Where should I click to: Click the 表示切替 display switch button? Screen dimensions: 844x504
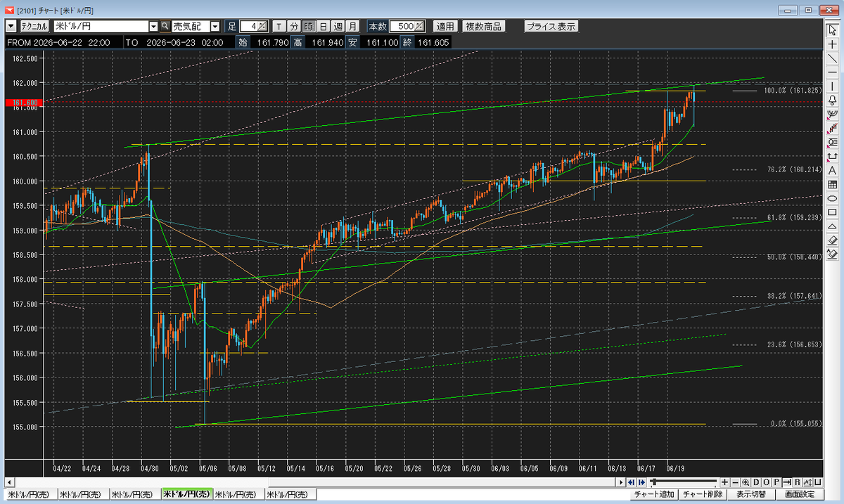point(751,495)
